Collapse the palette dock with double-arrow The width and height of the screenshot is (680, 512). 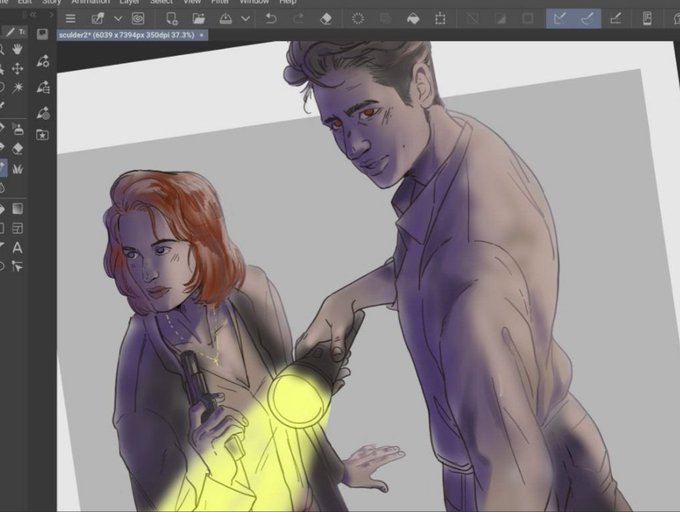33,15
